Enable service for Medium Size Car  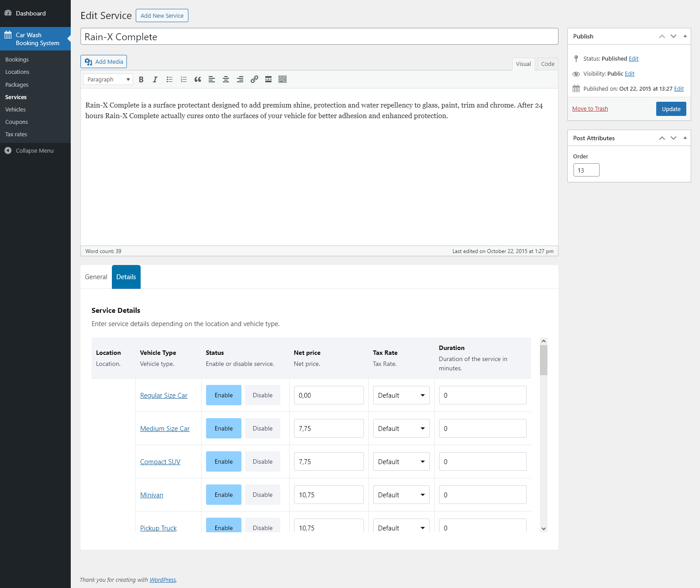pos(224,428)
